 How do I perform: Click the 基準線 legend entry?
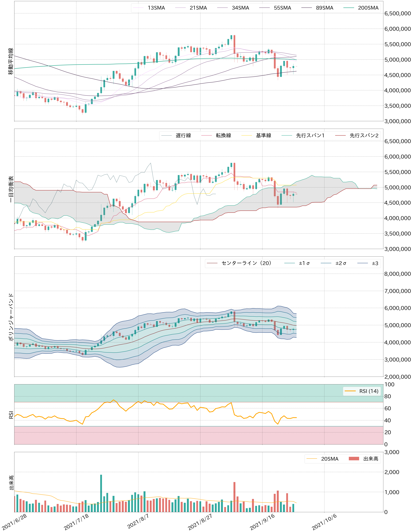point(263,135)
